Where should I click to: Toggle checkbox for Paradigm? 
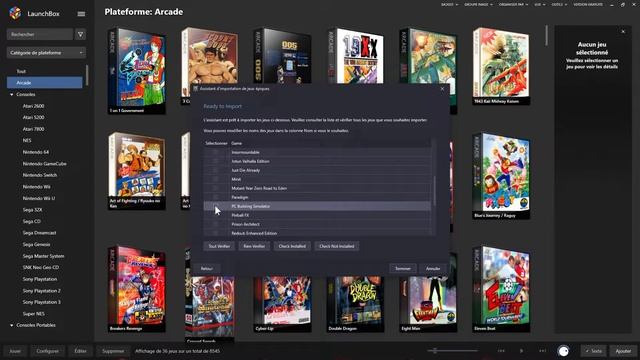[x=215, y=197]
